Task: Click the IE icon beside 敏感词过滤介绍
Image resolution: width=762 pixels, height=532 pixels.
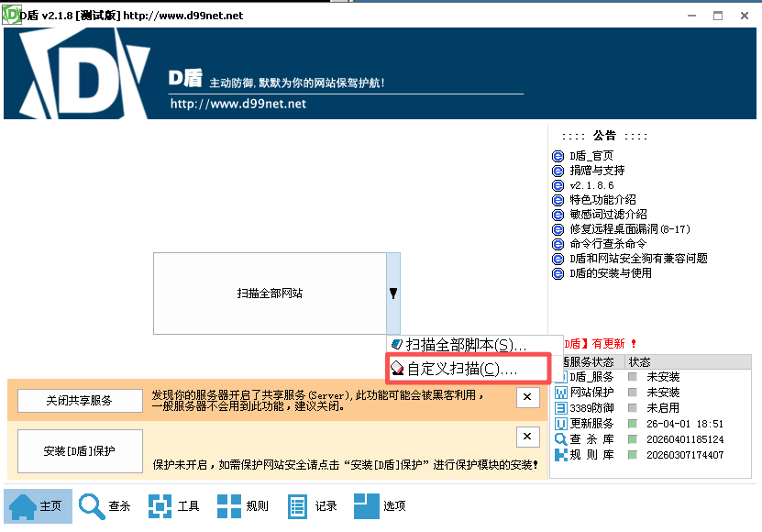Action: [x=558, y=215]
